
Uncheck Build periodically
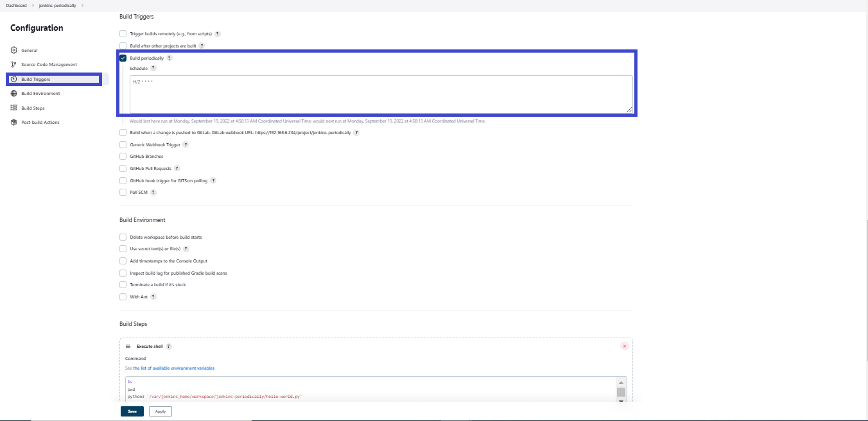(123, 58)
